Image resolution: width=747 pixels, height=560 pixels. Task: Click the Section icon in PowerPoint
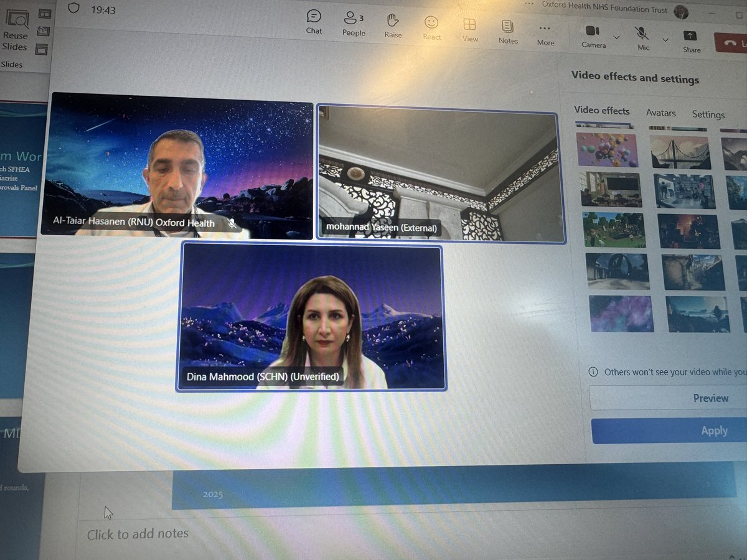point(41,49)
